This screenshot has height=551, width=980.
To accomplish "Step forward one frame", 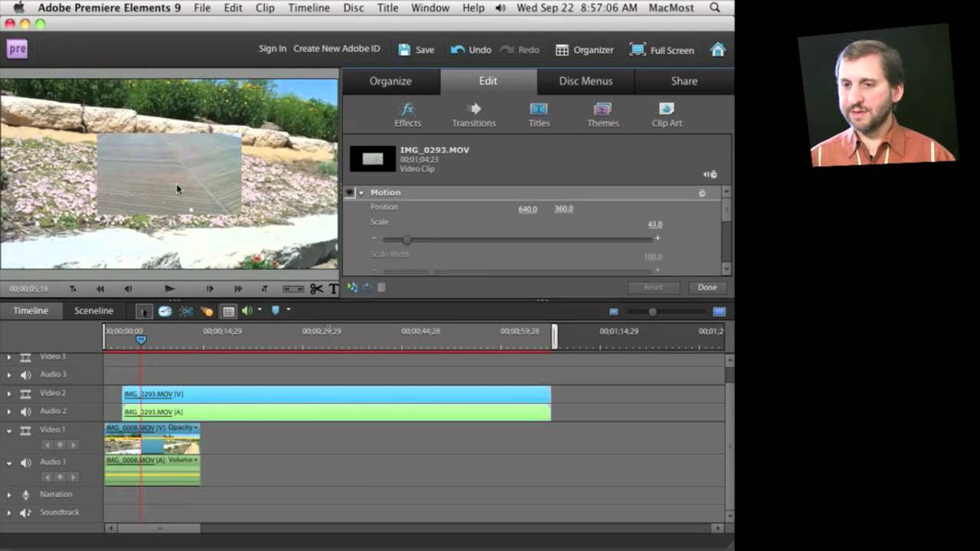I will 210,289.
